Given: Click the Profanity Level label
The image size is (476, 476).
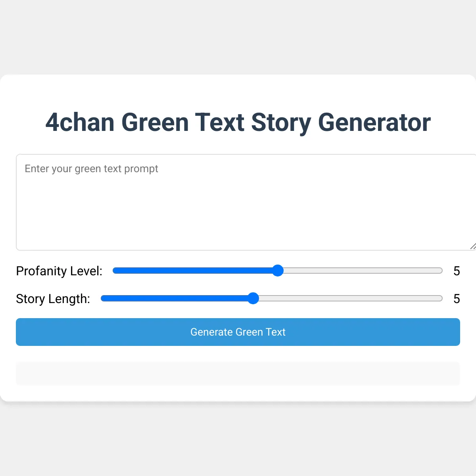Looking at the screenshot, I should (x=59, y=271).
